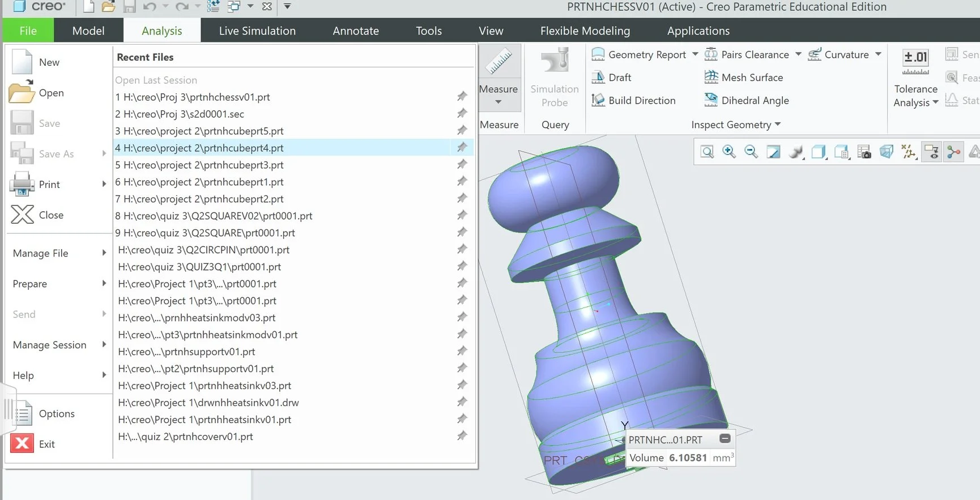Open the Geometry Report tool
Viewport: 980px width, 500px height.
coord(638,54)
